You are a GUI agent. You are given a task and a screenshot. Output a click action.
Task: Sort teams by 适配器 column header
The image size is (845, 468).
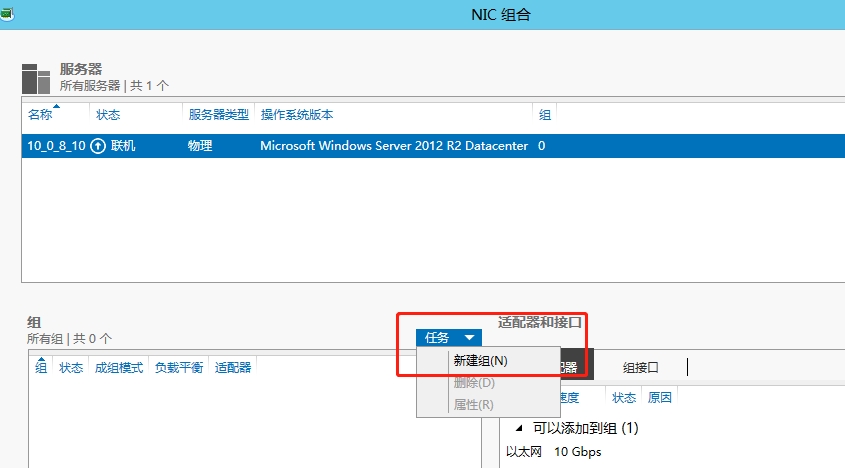(232, 368)
